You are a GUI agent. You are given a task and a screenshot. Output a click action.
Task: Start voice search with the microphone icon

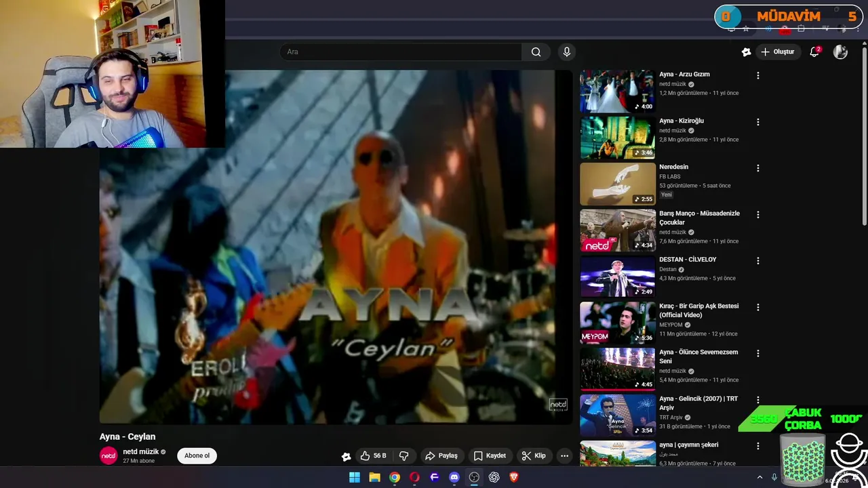click(567, 52)
